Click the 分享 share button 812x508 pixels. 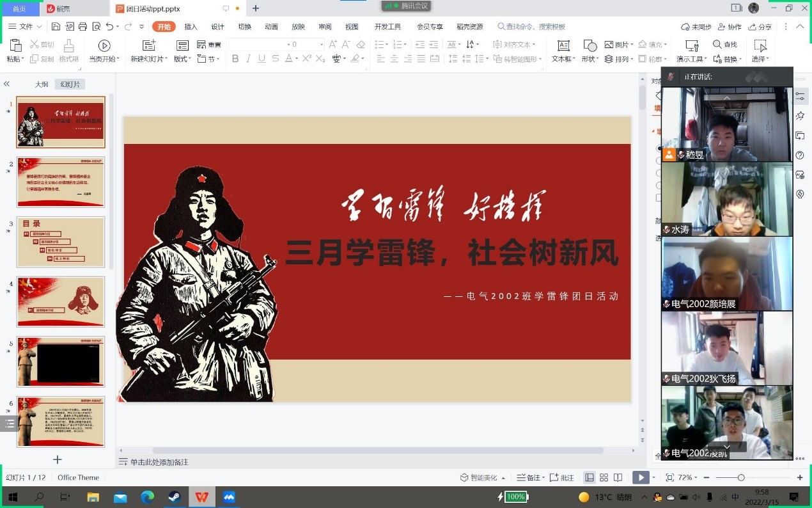(760, 27)
